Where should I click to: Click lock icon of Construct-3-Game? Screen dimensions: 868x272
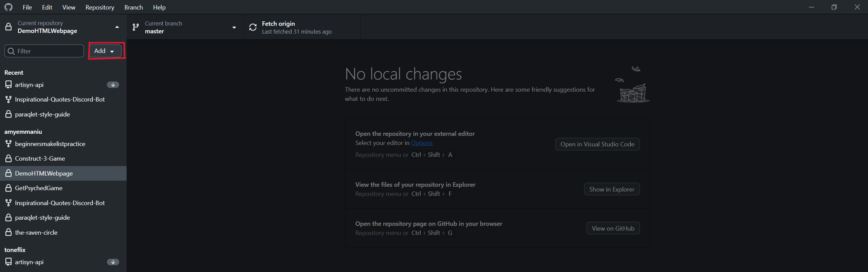[x=8, y=158]
